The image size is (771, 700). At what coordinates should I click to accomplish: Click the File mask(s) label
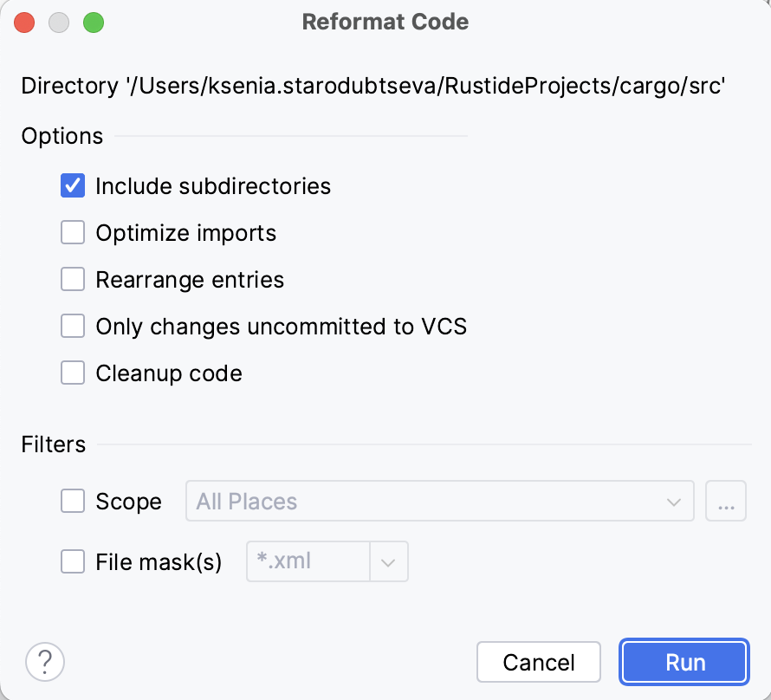click(x=158, y=561)
